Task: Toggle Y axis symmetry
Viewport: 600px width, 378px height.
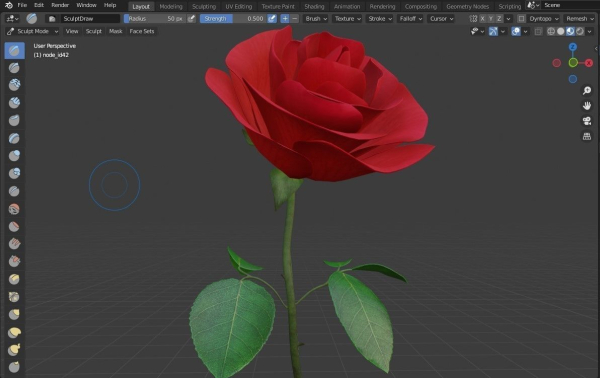Action: [491, 19]
